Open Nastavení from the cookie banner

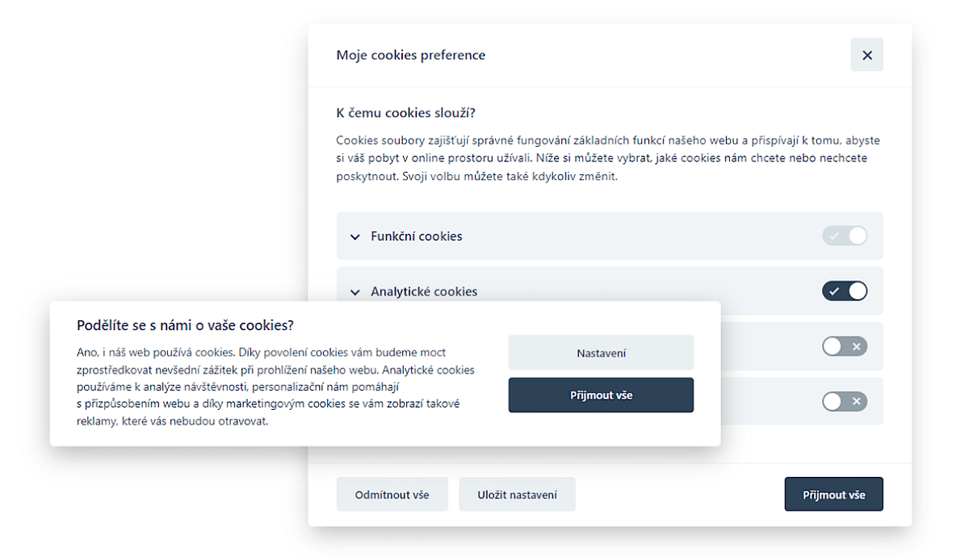click(601, 353)
